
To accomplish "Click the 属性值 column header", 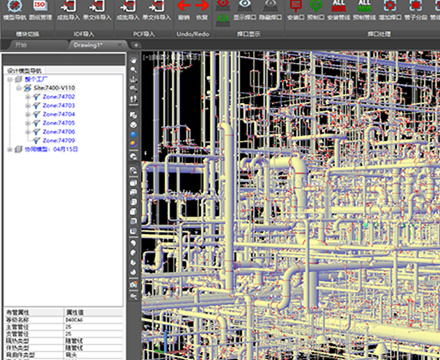I will (x=93, y=312).
